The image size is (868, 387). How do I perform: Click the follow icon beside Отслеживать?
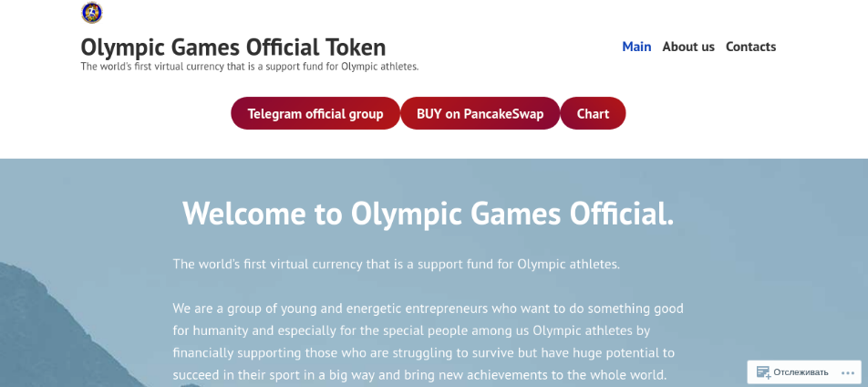point(763,372)
